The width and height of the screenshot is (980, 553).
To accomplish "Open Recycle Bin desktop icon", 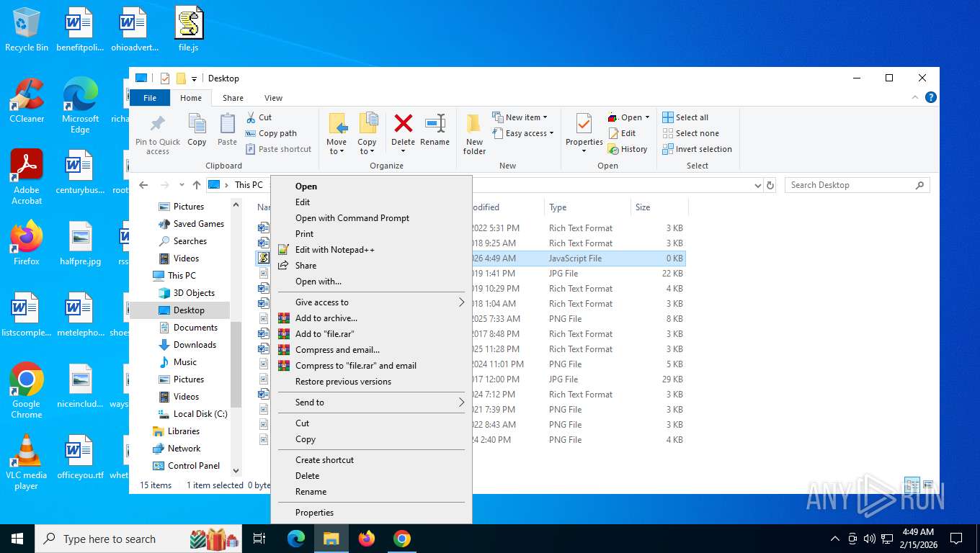I will tap(27, 30).
